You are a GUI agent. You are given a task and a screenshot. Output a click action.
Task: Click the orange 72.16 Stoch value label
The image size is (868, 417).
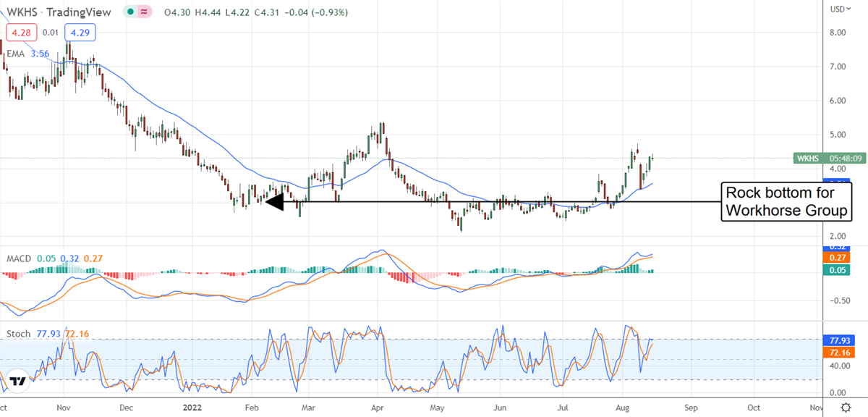click(x=838, y=351)
